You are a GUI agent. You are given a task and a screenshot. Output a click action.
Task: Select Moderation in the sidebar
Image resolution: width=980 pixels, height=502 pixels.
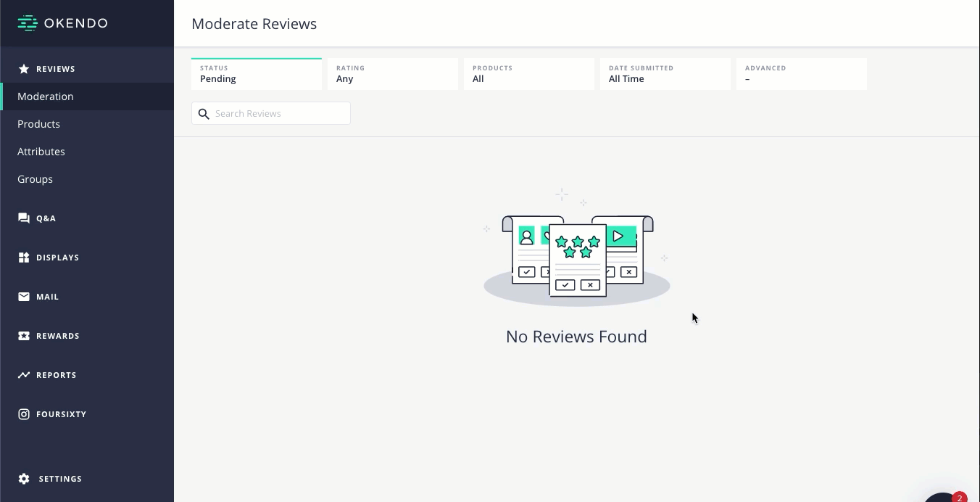(x=46, y=96)
